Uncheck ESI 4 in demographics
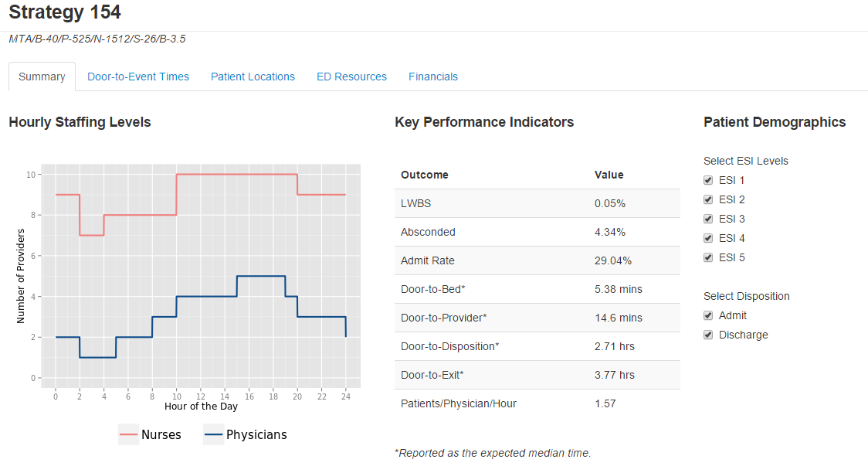The height and width of the screenshot is (473, 868). (708, 238)
